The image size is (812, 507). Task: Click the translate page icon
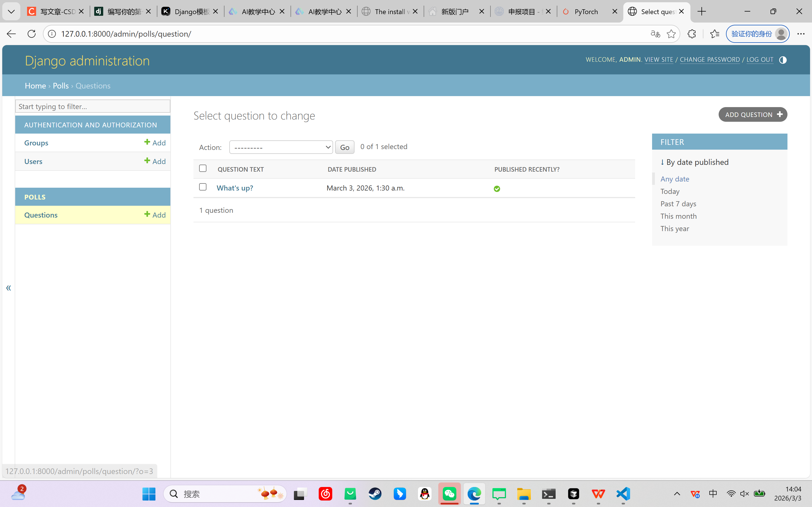point(655,34)
